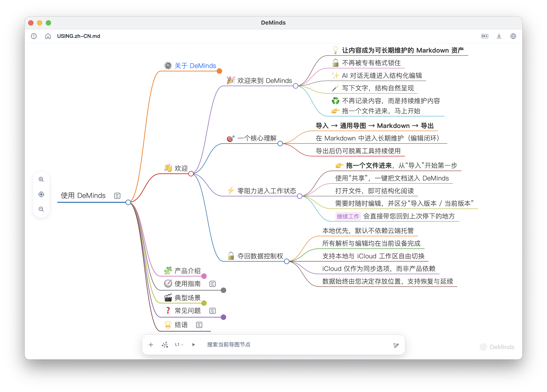Select the node 导入 → 通用导图 → Markdown → 导出
The height and width of the screenshot is (392, 547).
click(374, 126)
